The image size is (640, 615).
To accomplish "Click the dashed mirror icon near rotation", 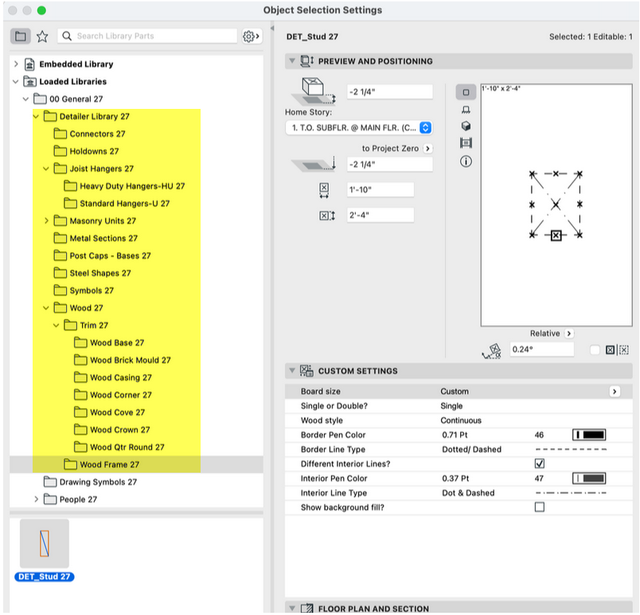I will point(624,350).
